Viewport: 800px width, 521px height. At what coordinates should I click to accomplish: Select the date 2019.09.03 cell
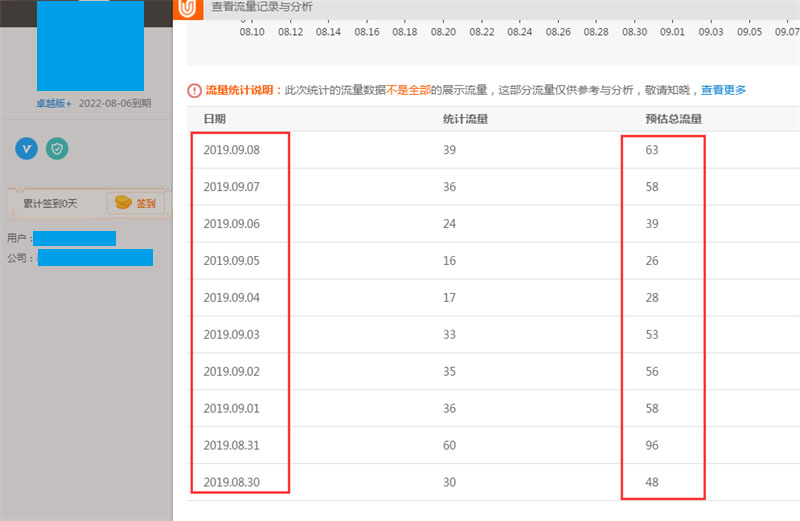232,334
